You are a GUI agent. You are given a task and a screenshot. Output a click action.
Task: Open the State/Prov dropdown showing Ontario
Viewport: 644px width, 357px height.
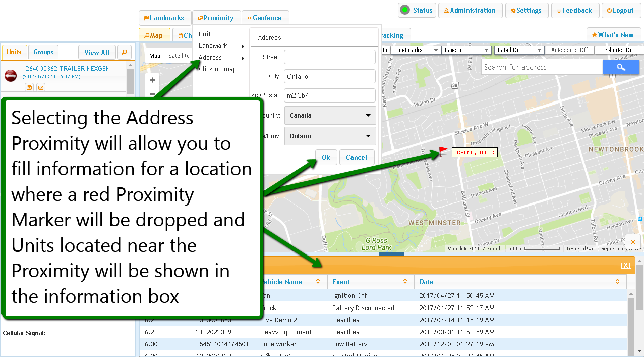[x=330, y=136]
